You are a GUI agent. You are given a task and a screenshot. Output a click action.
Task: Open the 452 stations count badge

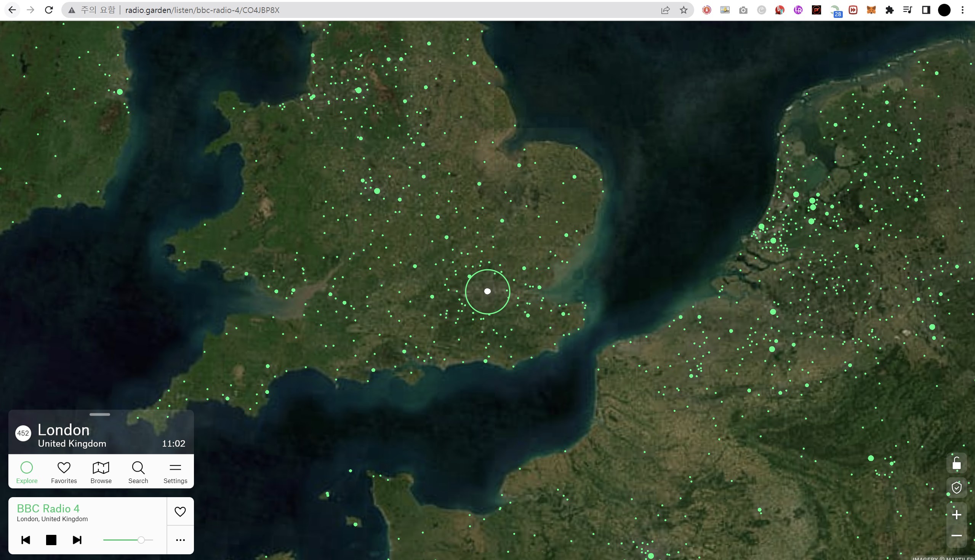(x=23, y=434)
